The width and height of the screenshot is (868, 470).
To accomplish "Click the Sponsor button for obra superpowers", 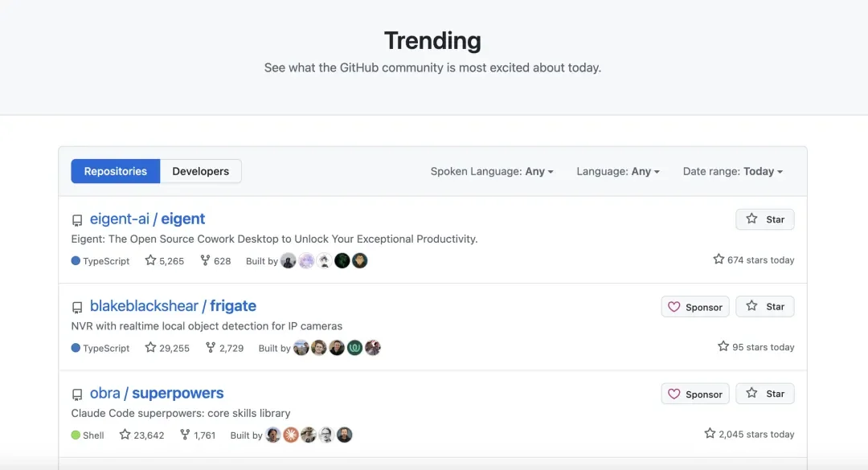I will click(x=695, y=394).
